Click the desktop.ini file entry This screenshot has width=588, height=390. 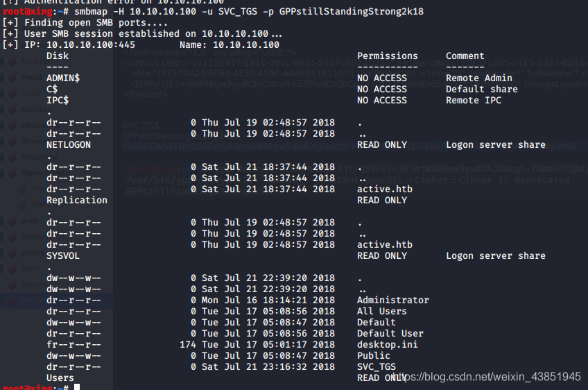click(388, 345)
